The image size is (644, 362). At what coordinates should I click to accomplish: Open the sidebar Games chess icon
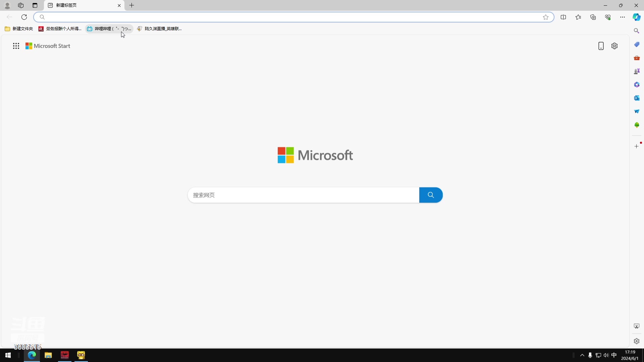coord(637,71)
